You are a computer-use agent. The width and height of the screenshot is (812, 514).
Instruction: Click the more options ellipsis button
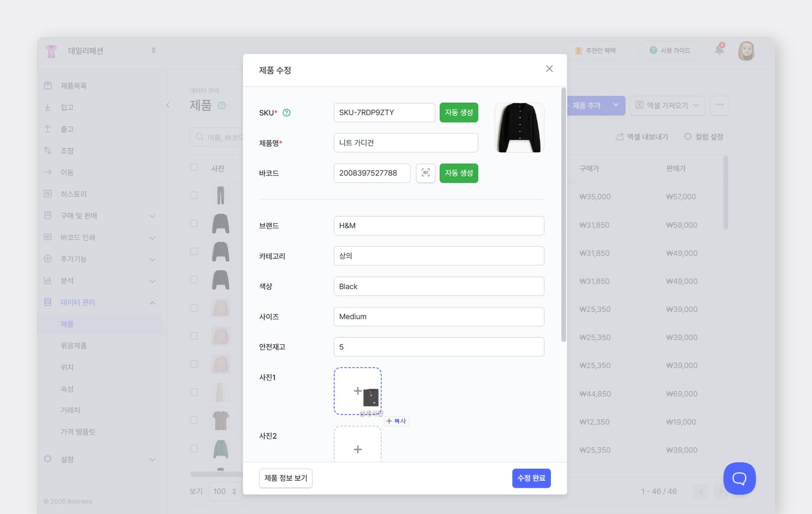pyautogui.click(x=719, y=105)
